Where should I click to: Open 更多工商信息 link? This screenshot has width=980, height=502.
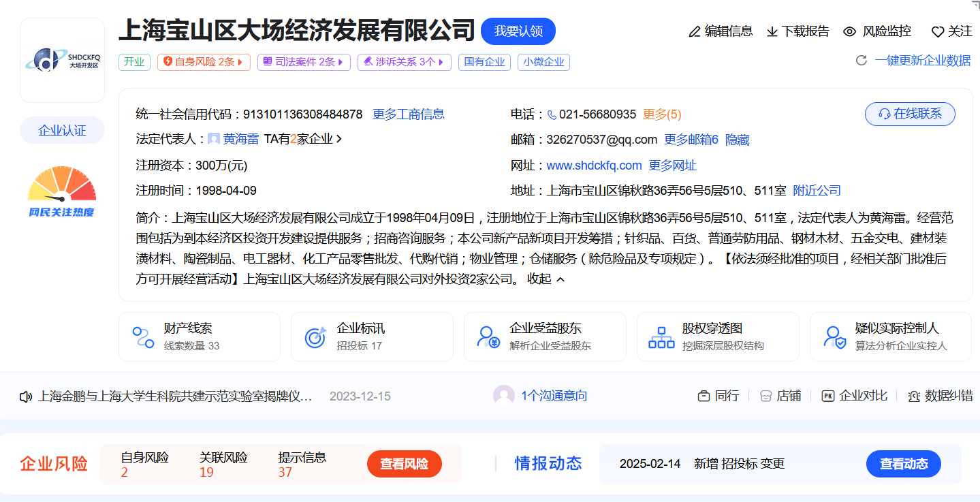pos(409,114)
